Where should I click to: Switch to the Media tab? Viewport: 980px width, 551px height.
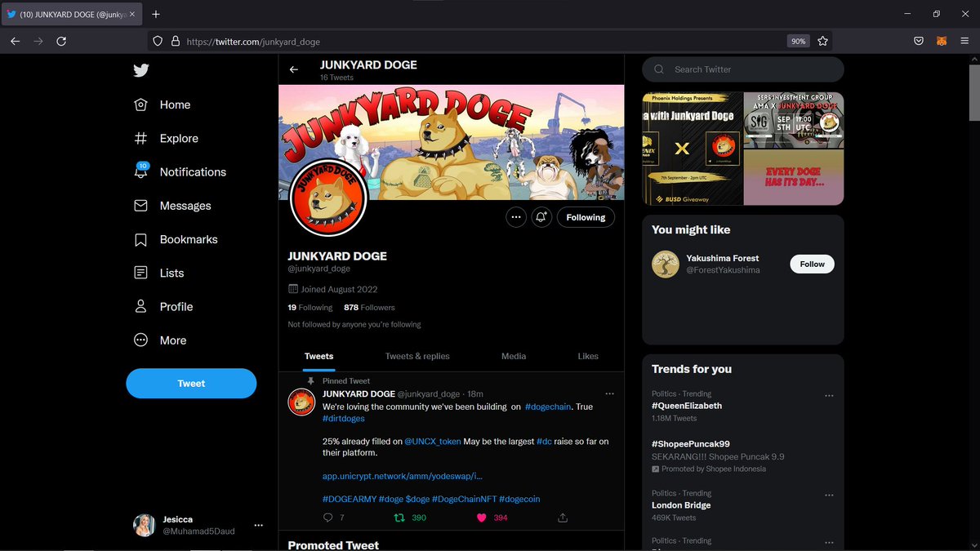coord(514,356)
